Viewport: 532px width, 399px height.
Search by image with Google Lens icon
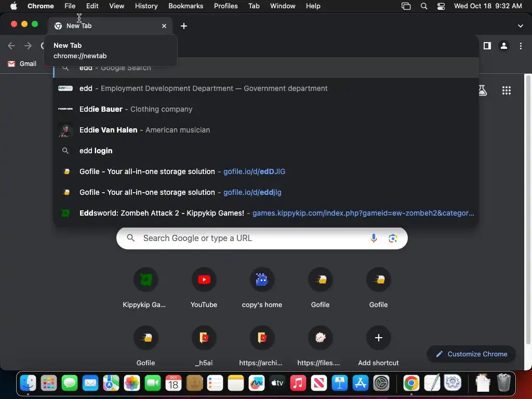click(x=393, y=238)
